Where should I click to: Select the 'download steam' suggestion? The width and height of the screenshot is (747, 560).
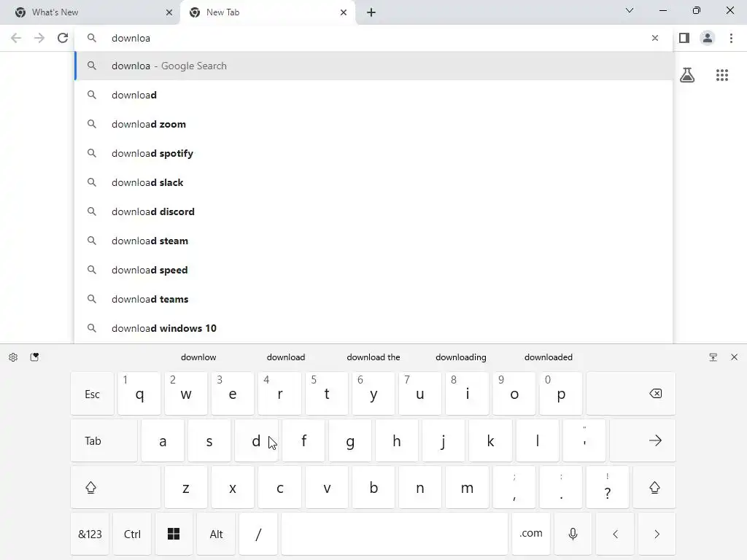[x=373, y=241]
